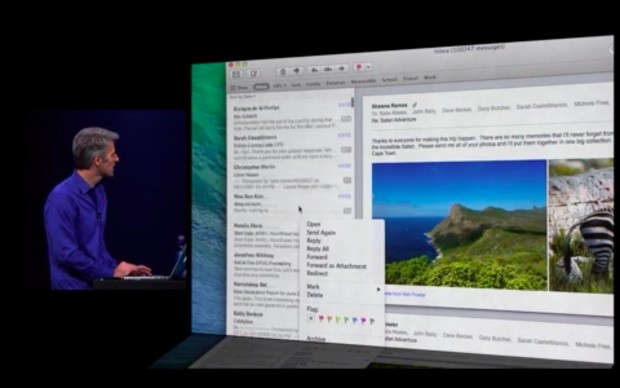Pick the purple flag in context menu
The height and width of the screenshot is (388, 620).
[363, 320]
